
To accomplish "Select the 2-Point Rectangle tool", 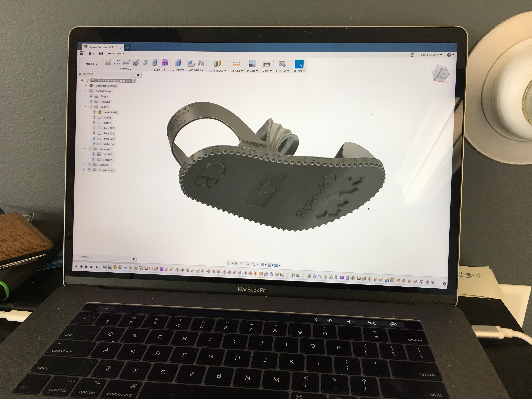I will 126,63.
